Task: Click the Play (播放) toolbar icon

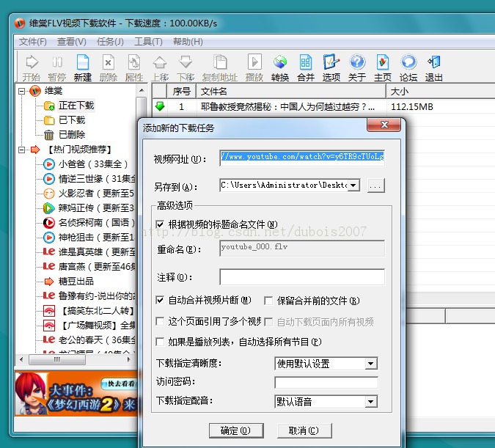Action: click(x=254, y=67)
